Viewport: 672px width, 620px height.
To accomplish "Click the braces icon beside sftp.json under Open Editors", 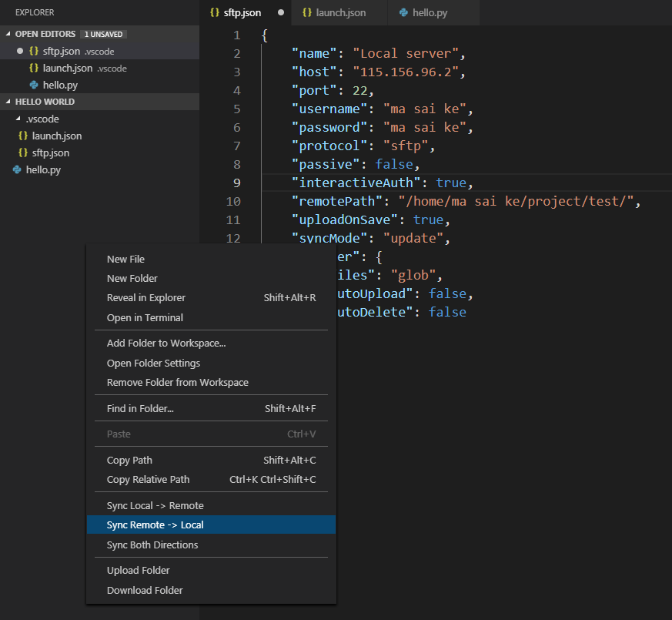I will click(x=32, y=51).
